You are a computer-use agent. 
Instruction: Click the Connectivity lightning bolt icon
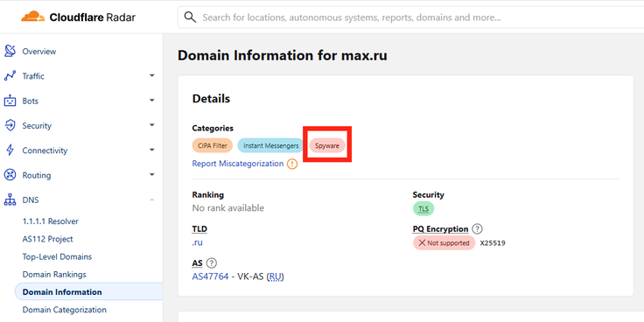coord(10,150)
